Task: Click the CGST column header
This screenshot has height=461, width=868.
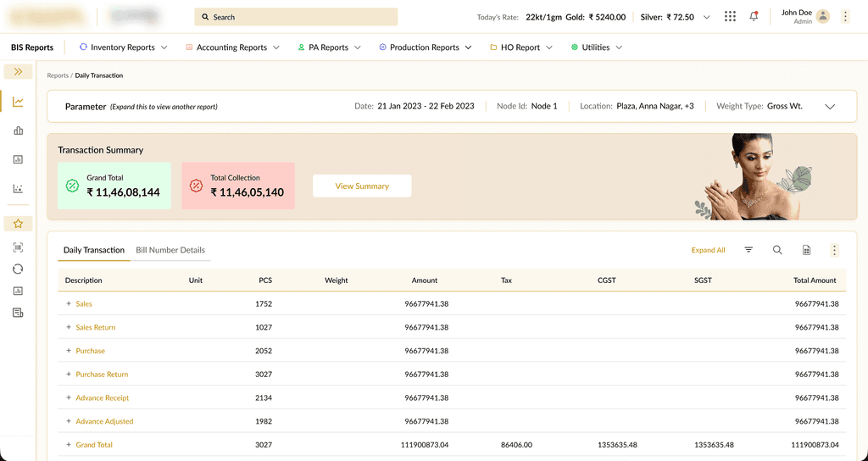Action: (x=607, y=280)
